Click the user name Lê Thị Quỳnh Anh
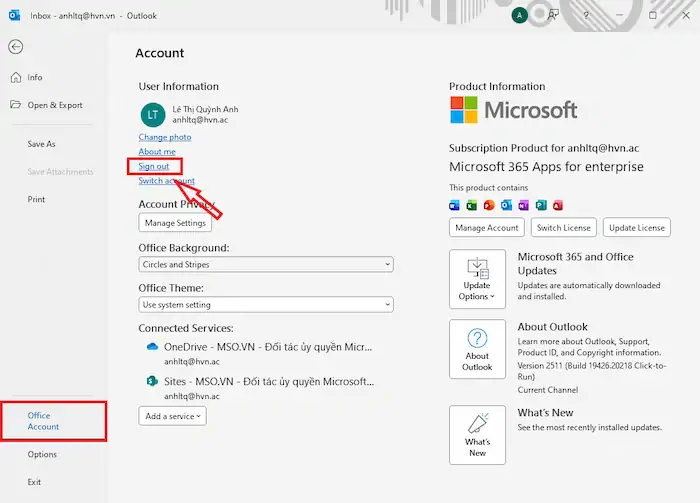This screenshot has height=503, width=700. (x=205, y=109)
